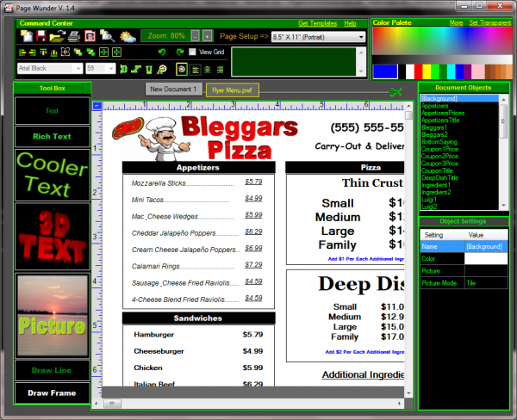The height and width of the screenshot is (420, 517).
Task: Pick the cyan color swatch
Action: point(451,71)
